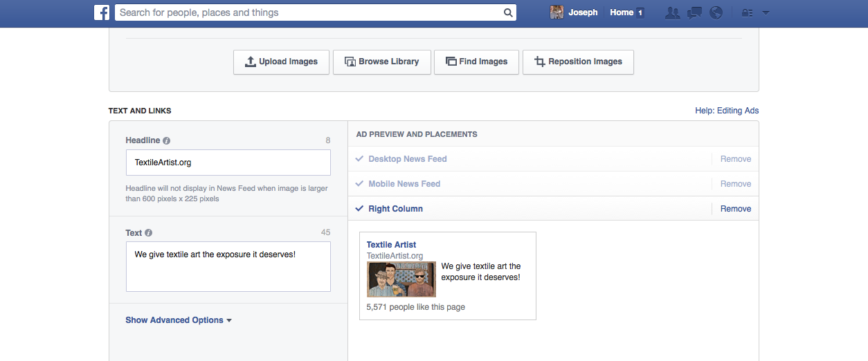Click the Textile Artist preview title link
The image size is (868, 361).
tap(391, 245)
